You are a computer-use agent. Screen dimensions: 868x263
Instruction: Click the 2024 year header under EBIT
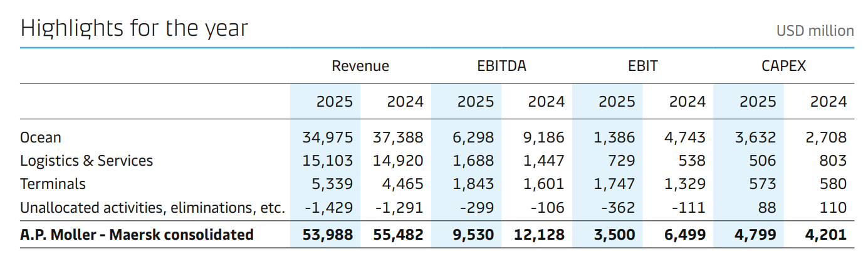tap(688, 102)
